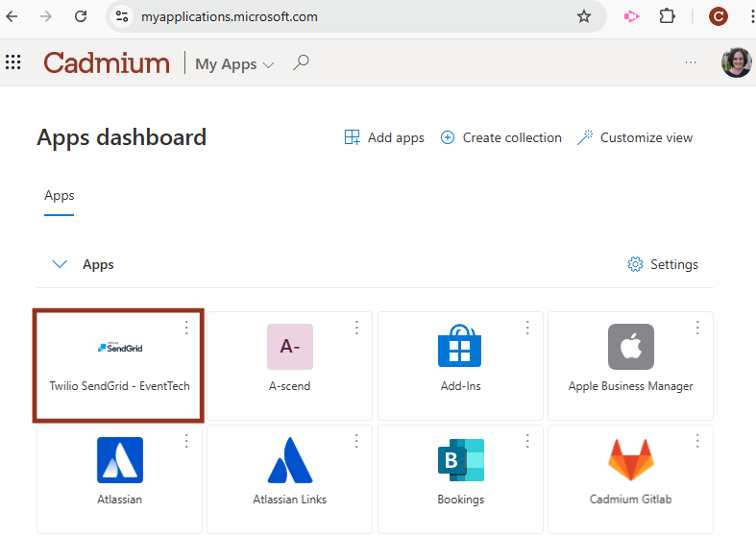Viewport: 756px width, 537px height.
Task: Launch the A-scend app
Action: 289,366
